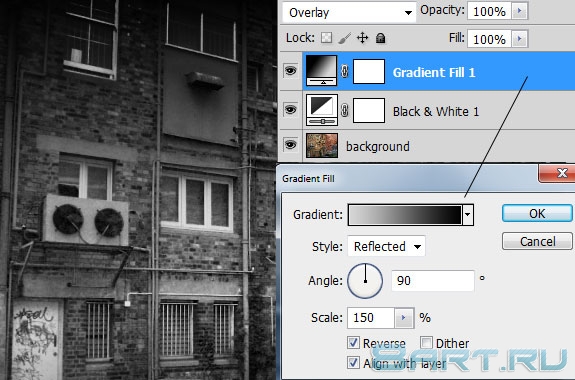Click the Fill value field

490,39
